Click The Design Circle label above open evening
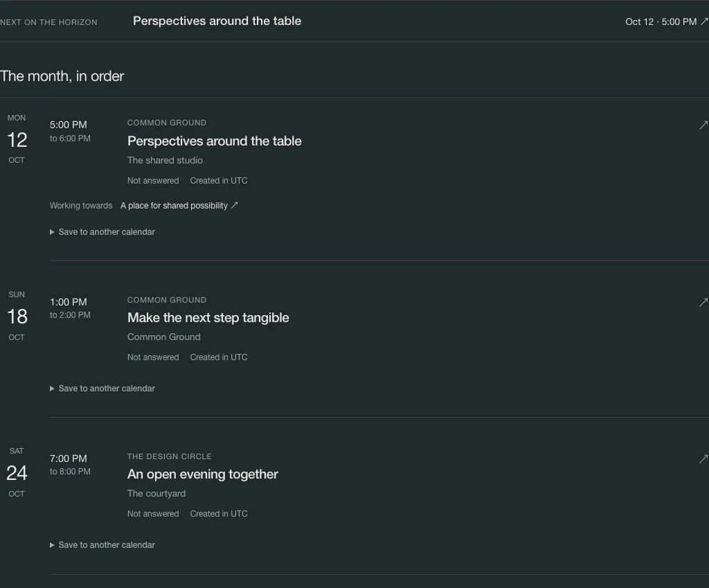 point(170,456)
